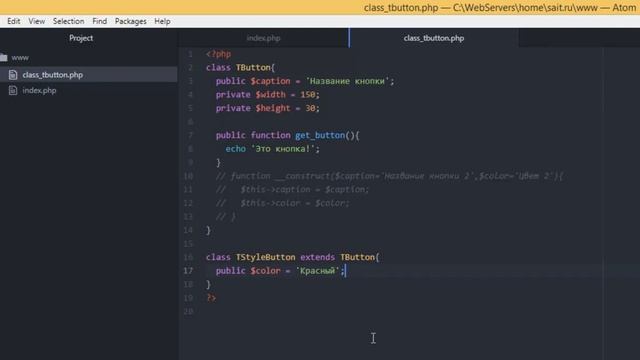
Task: Click the 'TStyleButton' class name
Action: click(x=265, y=257)
